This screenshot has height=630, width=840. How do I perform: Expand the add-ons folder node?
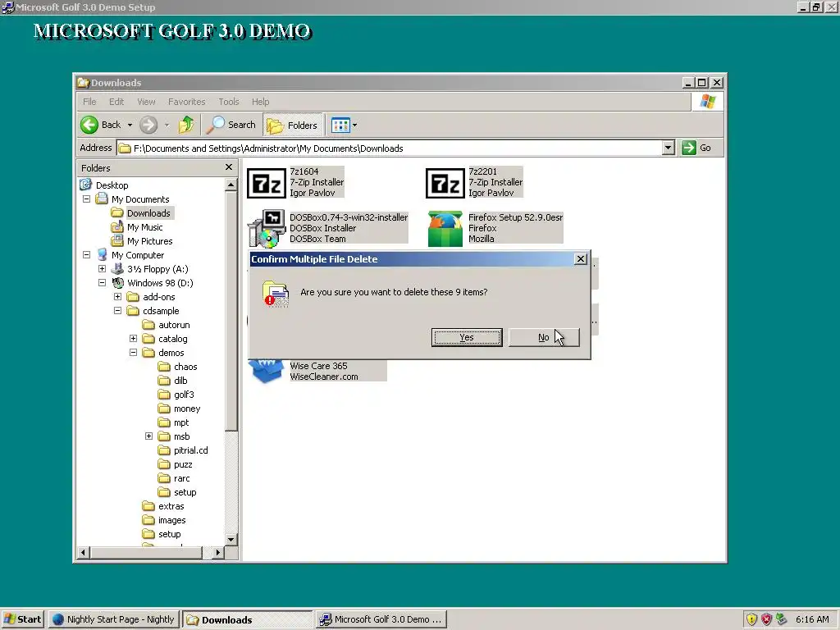pyautogui.click(x=117, y=297)
